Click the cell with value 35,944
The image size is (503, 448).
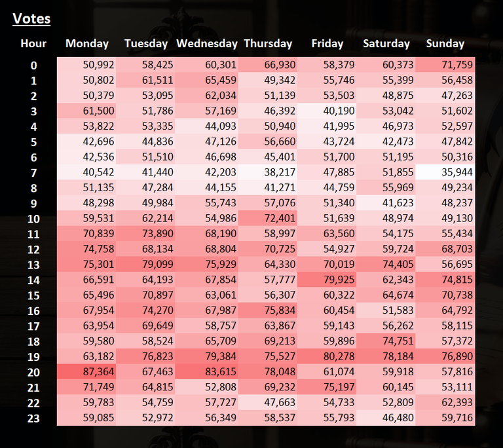click(x=445, y=172)
